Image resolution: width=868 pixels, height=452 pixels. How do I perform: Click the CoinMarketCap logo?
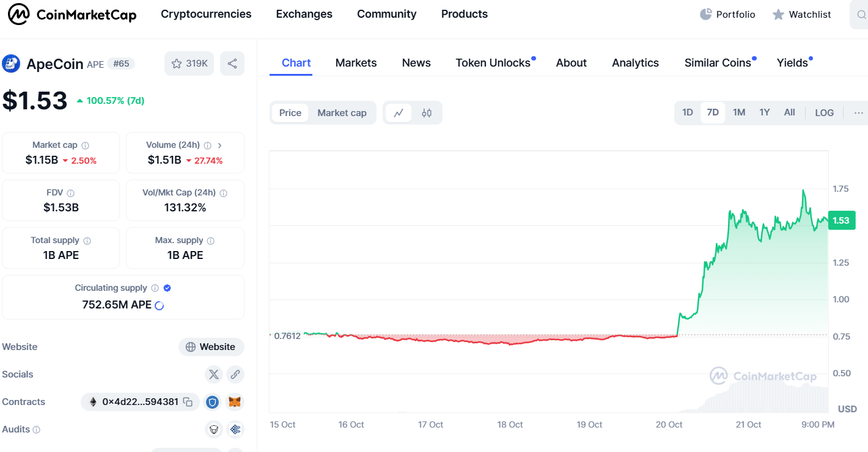tap(72, 14)
